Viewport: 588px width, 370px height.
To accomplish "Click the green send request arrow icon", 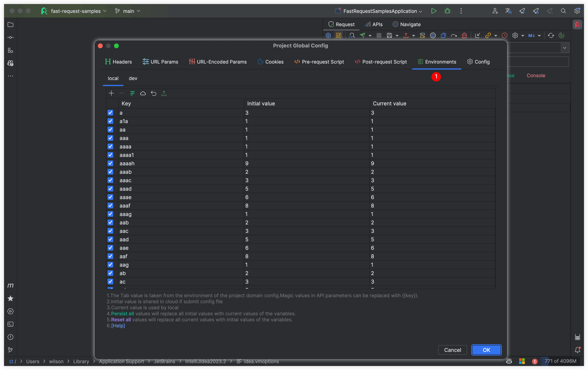I will 362,35.
